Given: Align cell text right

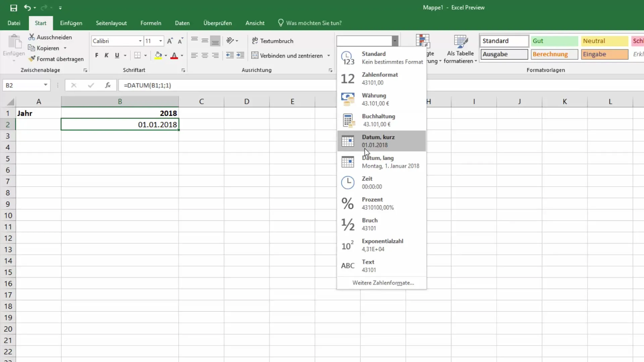Looking at the screenshot, I should [215, 55].
